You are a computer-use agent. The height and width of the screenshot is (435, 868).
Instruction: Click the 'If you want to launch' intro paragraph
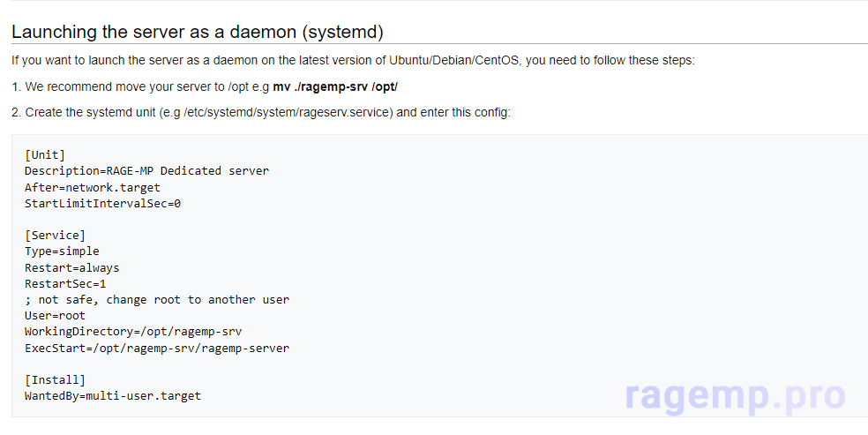tap(353, 61)
